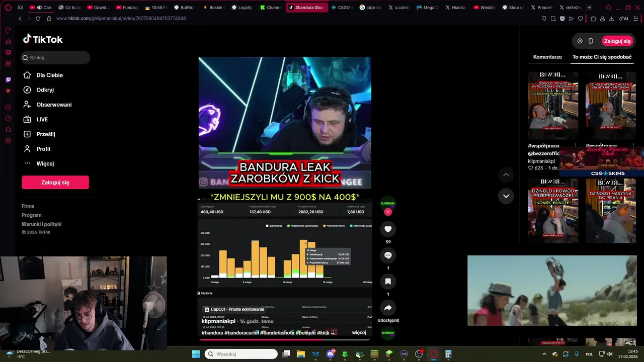Click the Wyszukaj taskbar search box
644x362 pixels.
[241, 354]
